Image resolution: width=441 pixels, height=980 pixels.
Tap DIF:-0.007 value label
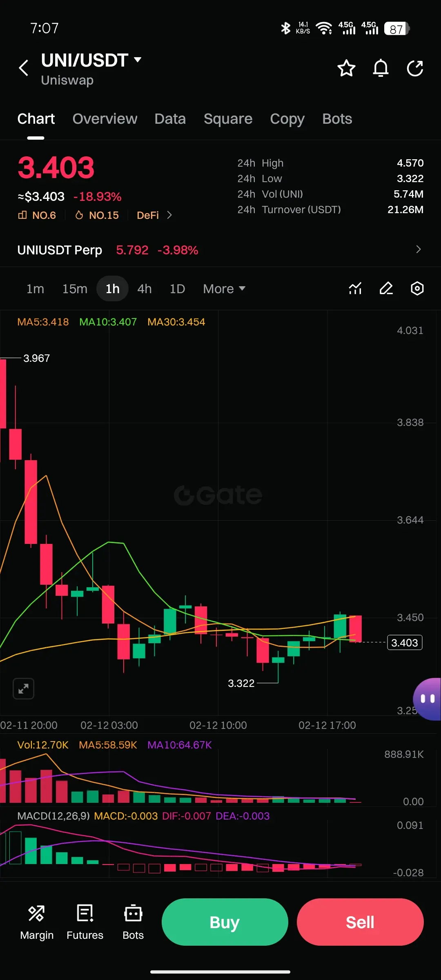point(187,816)
